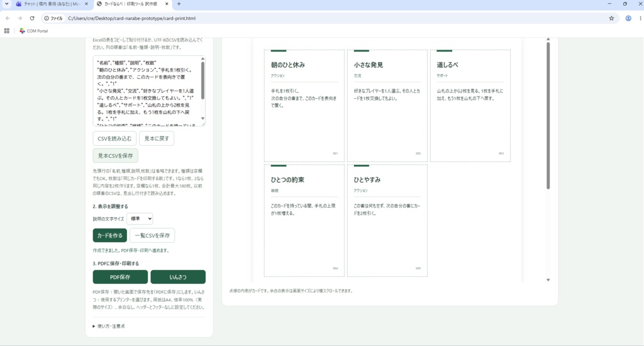Click the 説明の文字サイズ label
644x346 pixels.
pyautogui.click(x=108, y=219)
